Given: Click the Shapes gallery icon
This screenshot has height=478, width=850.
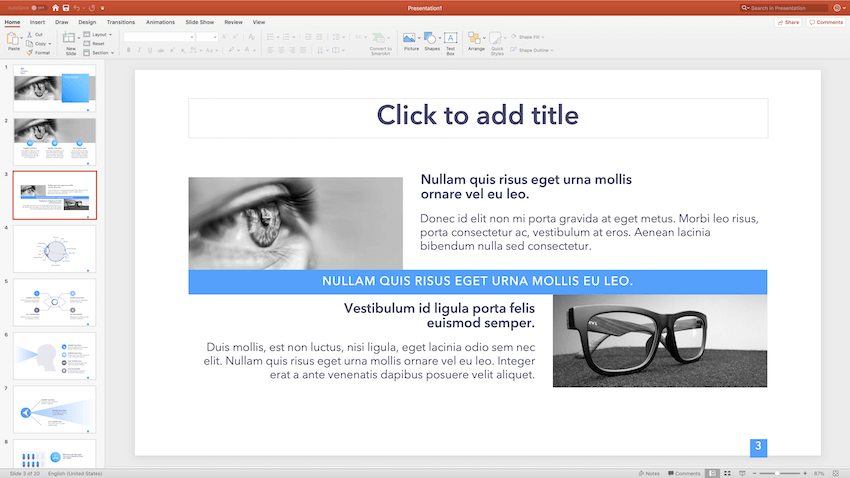Looking at the screenshot, I should (430, 38).
